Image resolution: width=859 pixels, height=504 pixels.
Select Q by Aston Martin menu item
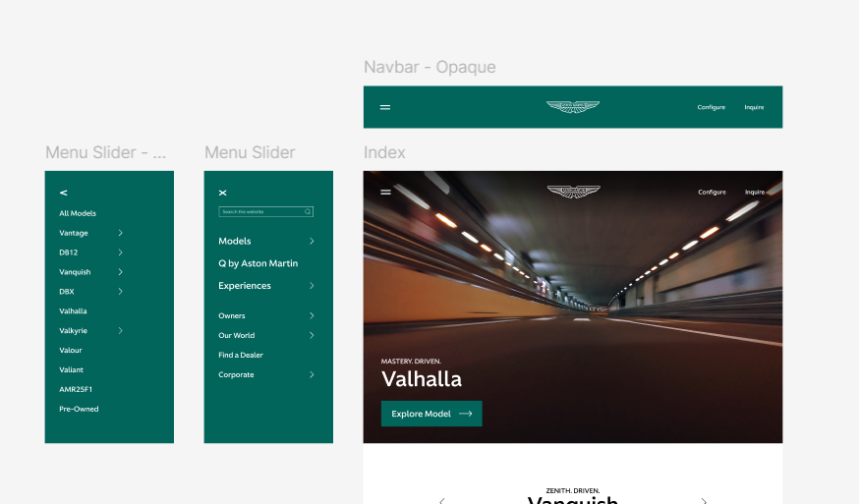(258, 263)
